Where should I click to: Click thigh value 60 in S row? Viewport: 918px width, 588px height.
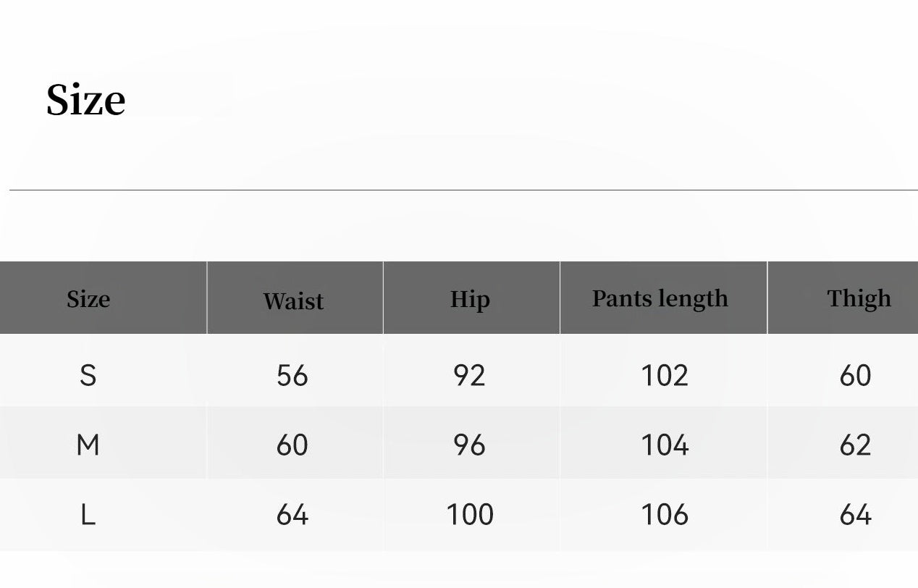tap(855, 376)
